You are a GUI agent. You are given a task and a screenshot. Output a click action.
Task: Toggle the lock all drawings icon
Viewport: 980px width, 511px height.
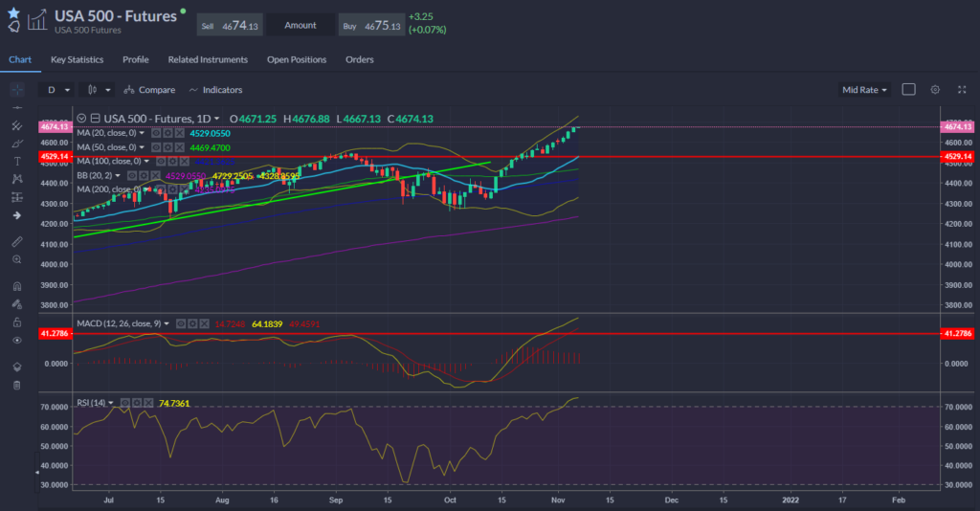pos(16,322)
